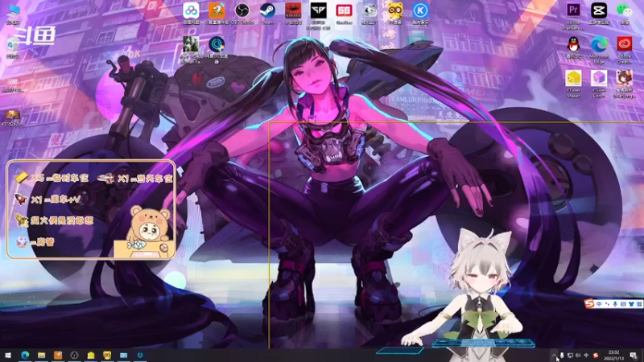
Task: Open the yellow raccoon YY taskbar icon
Action: coord(107,355)
